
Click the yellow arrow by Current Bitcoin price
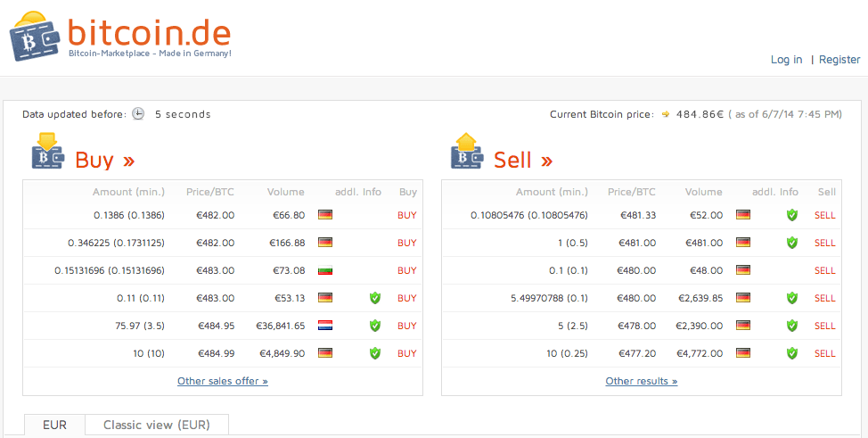coord(666,114)
